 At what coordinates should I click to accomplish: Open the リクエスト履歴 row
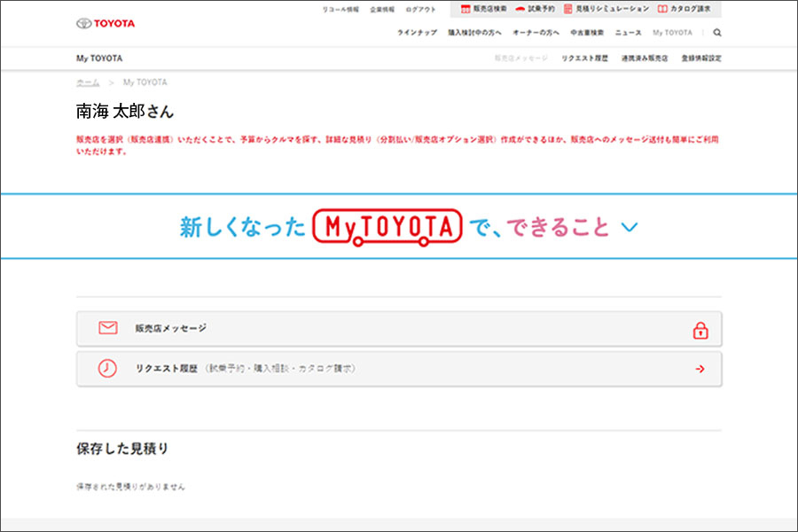(399, 369)
